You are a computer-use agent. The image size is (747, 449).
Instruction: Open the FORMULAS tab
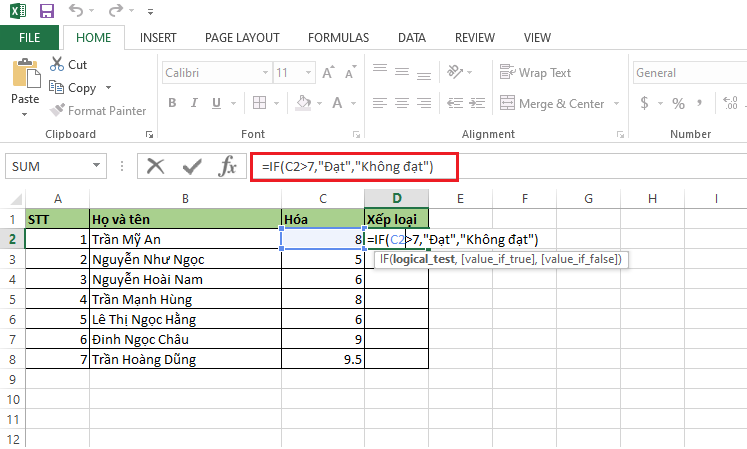click(x=338, y=38)
